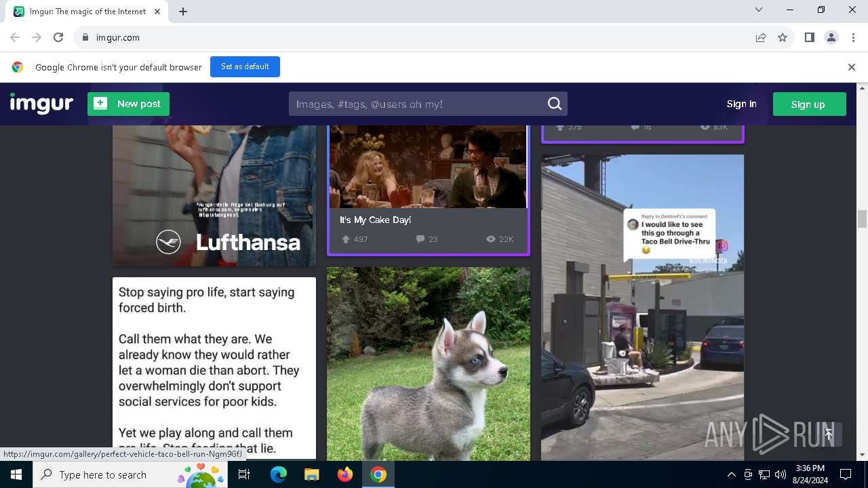Click the browser forward arrow
The height and width of the screenshot is (488, 868).
37,37
